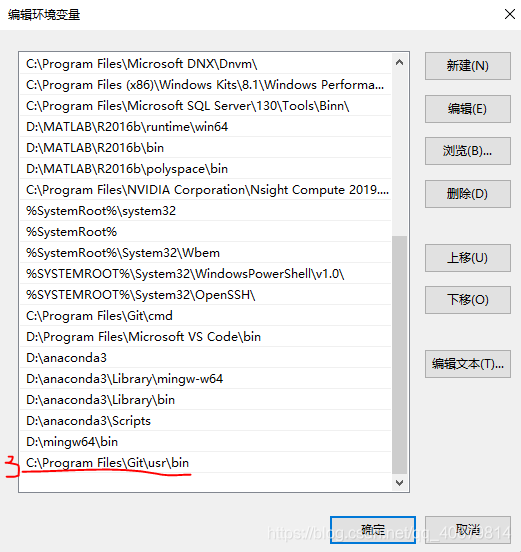Select the D:\MATLAB\R2016b\bin entry
521x552 pixels.
coord(206,148)
